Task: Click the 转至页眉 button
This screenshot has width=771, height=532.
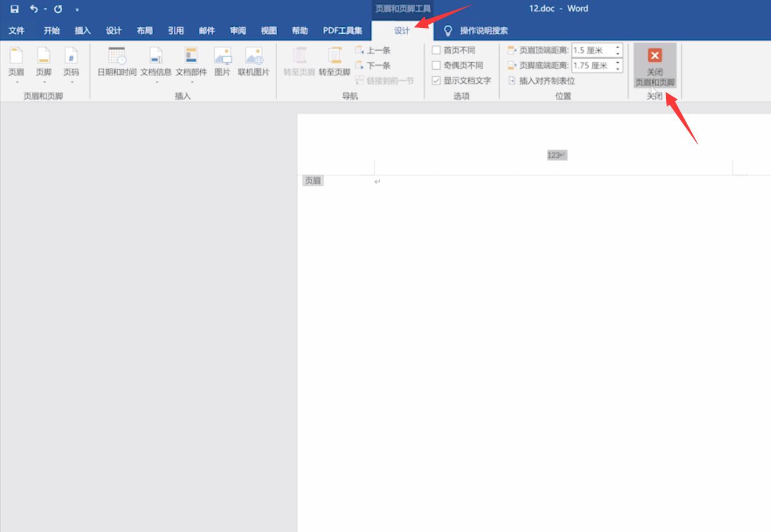Action: pyautogui.click(x=299, y=62)
